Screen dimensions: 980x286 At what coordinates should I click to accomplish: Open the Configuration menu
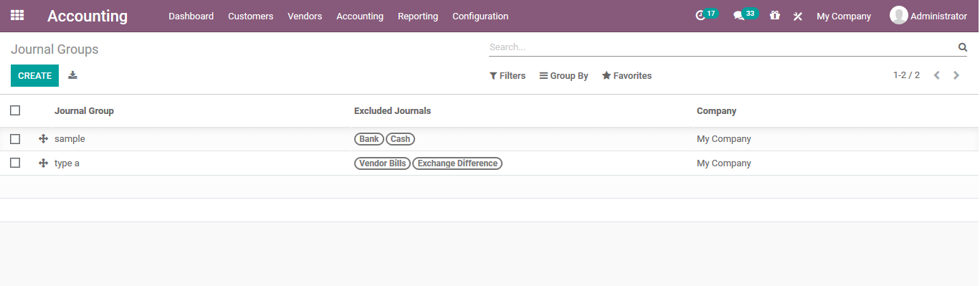point(480,16)
